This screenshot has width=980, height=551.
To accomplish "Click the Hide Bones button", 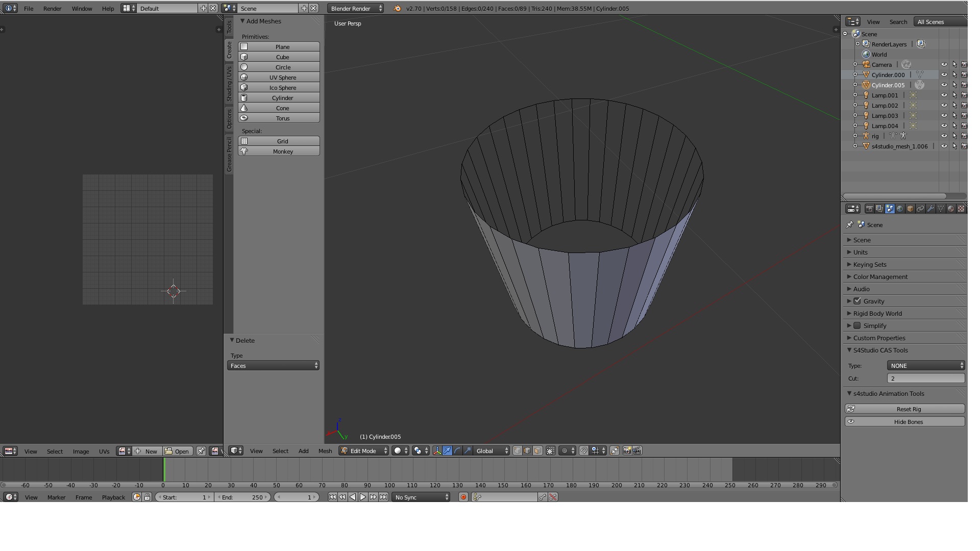I will point(905,421).
